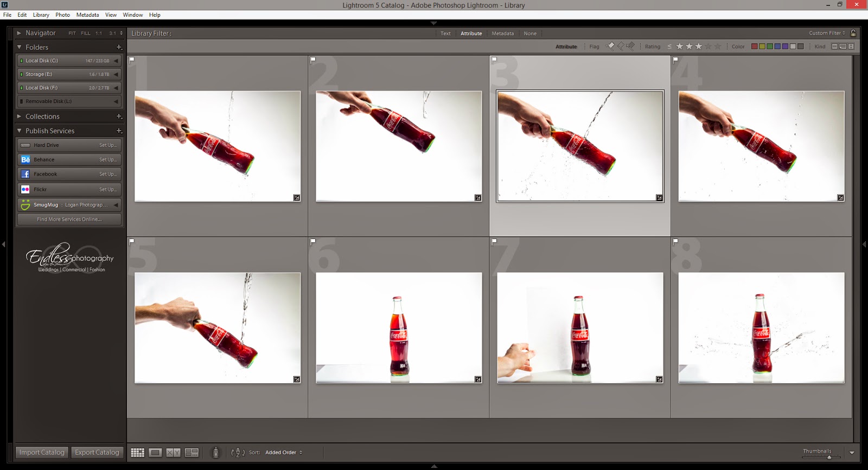Viewport: 868px width, 470px height.
Task: Open the Metadata menu in the menu bar
Action: coord(87,15)
